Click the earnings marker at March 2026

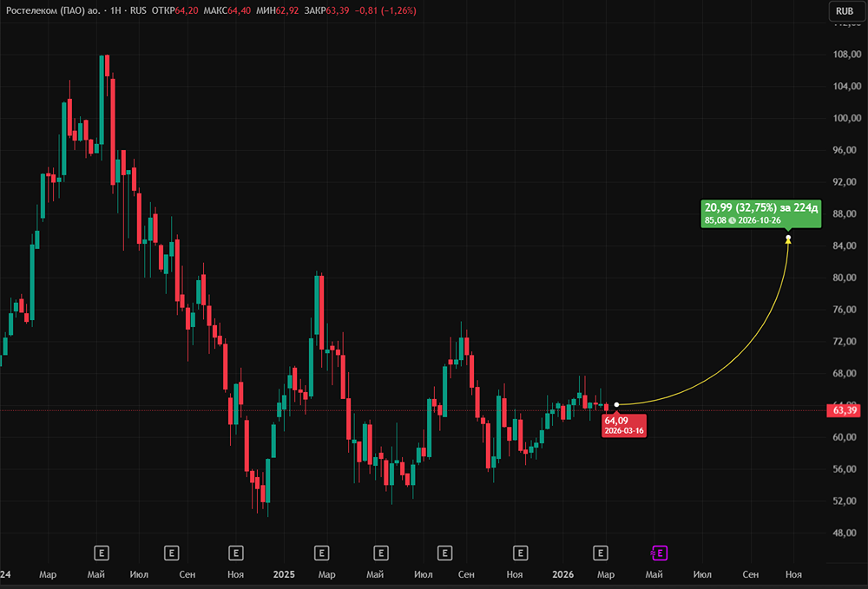point(601,553)
